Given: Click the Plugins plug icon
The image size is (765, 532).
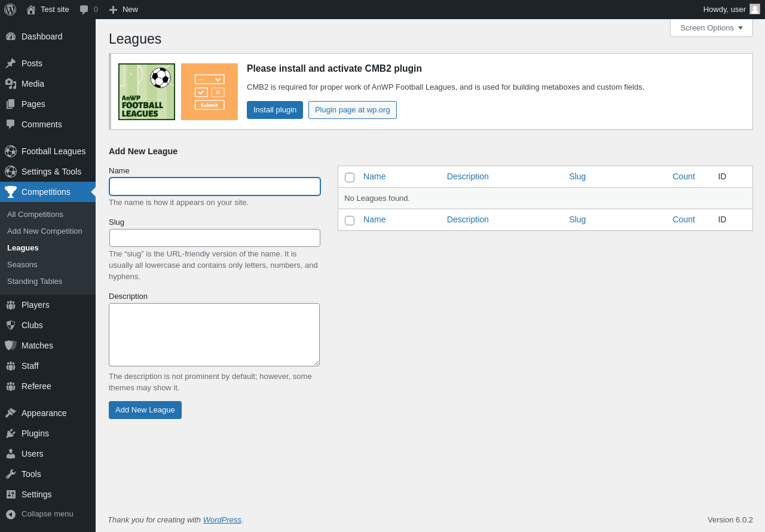Looking at the screenshot, I should 11,433.
